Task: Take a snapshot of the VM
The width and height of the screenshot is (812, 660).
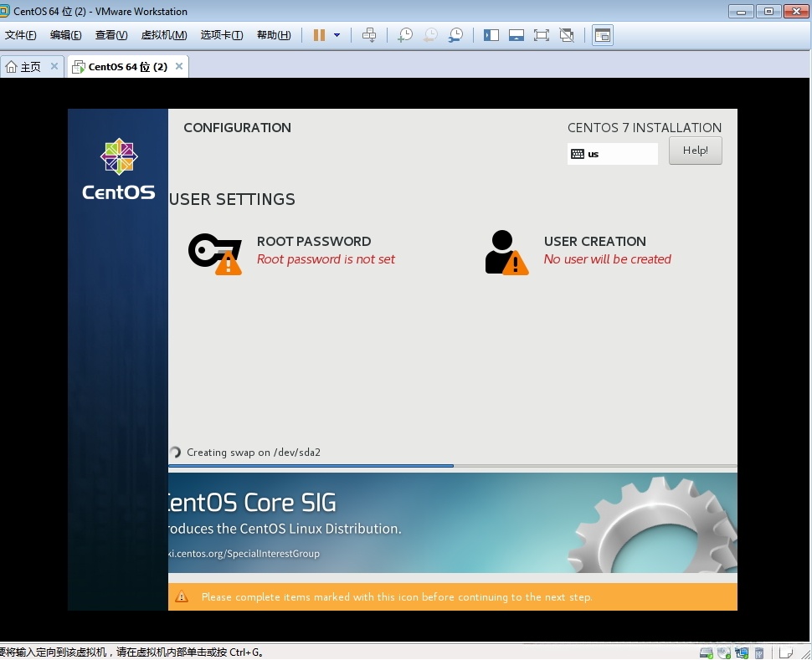Action: coord(405,35)
